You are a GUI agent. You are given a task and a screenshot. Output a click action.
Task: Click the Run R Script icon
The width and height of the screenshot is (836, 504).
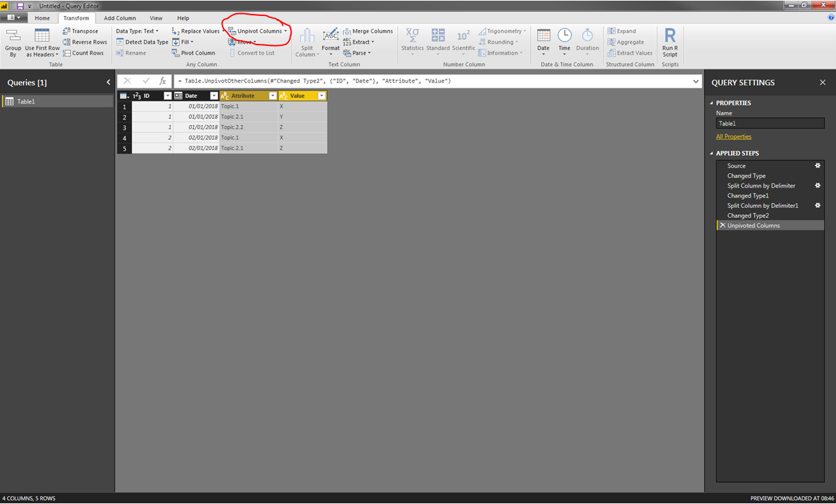click(670, 35)
